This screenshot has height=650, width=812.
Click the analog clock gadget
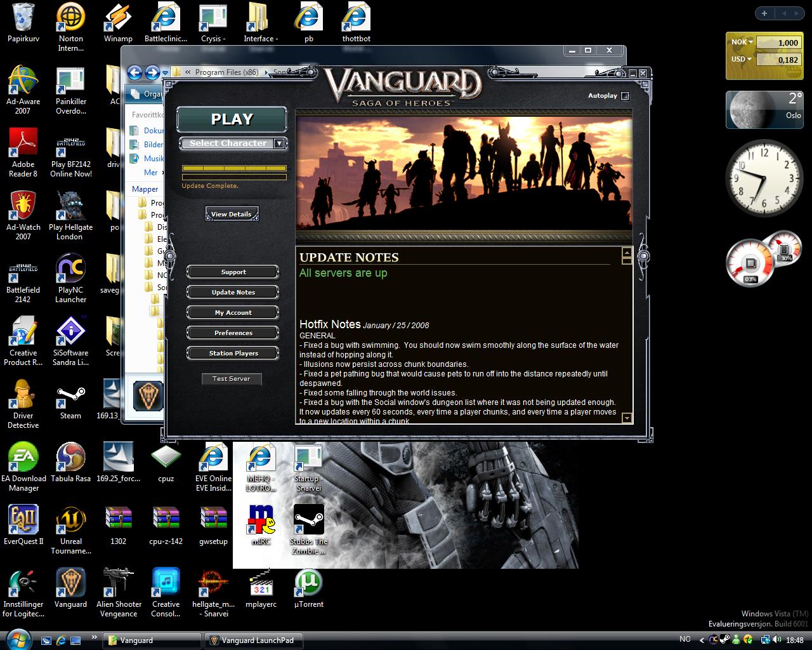pyautogui.click(x=764, y=178)
